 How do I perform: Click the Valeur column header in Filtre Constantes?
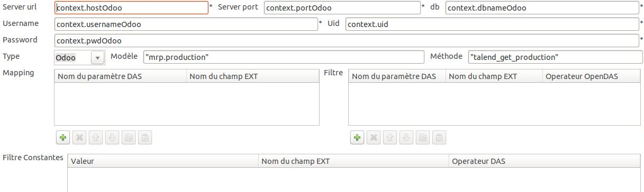click(x=164, y=161)
